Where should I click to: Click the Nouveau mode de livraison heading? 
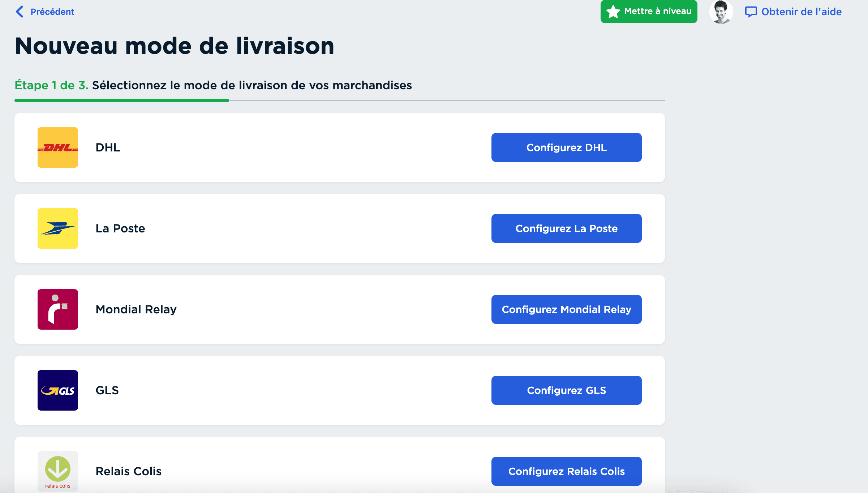point(175,46)
